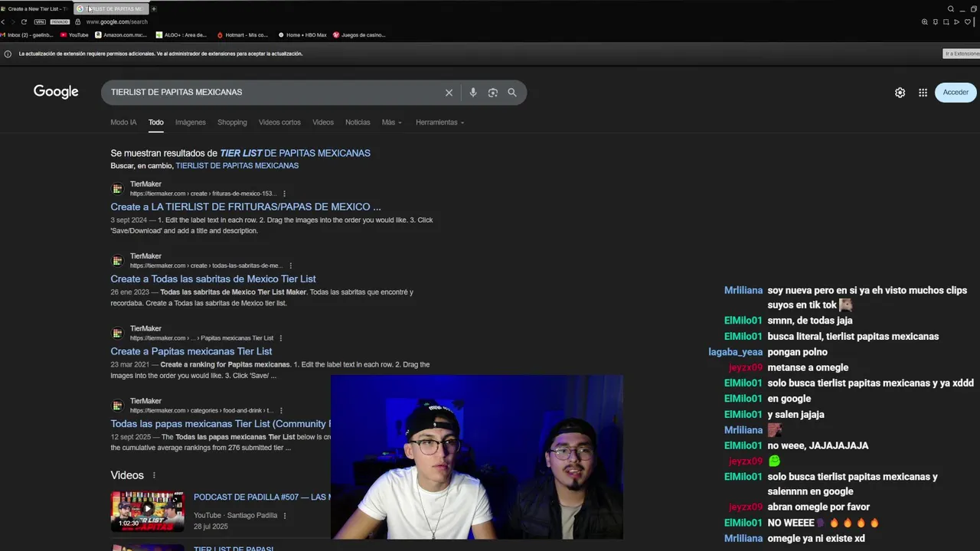Image resolution: width=980 pixels, height=551 pixels.
Task: Click the pin toolbar icon
Action: 936,22
